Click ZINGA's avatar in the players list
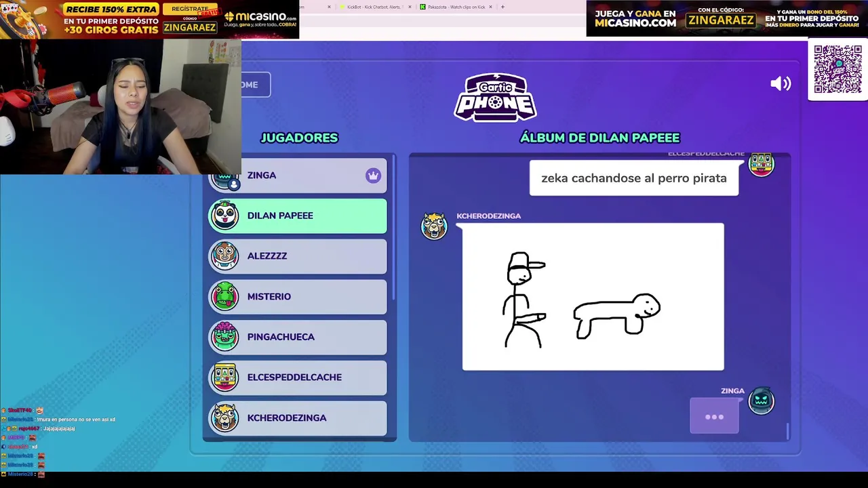868x488 pixels. (224, 178)
